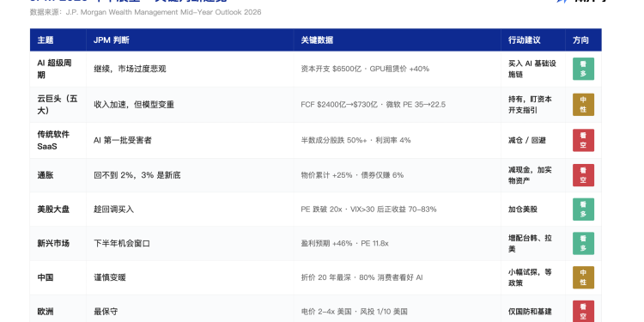Image resolution: width=644 pixels, height=322 pixels.
Task: Click the 物价累计 +25% data cell
Action: click(x=398, y=175)
